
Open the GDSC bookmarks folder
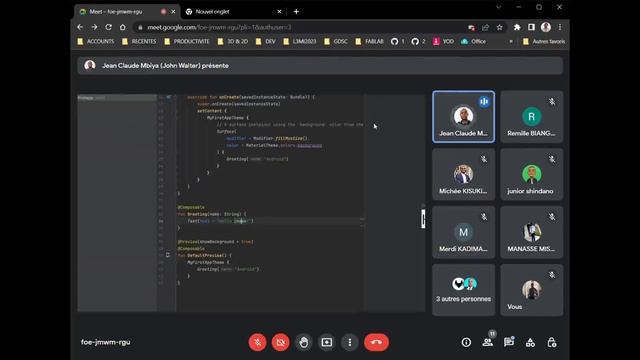336,41
